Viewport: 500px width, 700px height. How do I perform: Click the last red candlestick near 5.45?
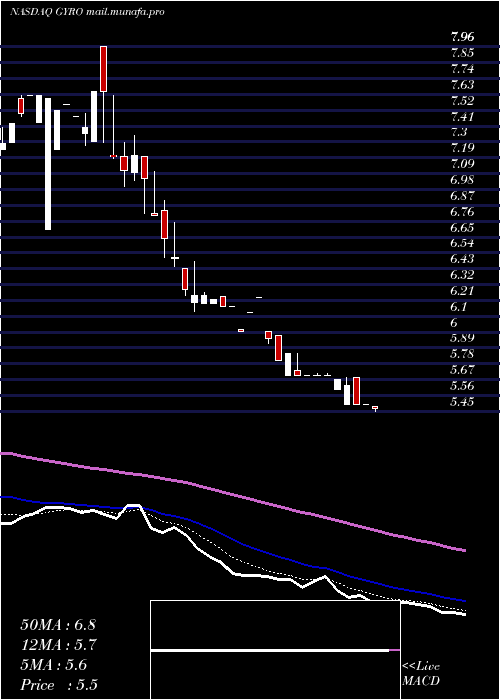click(x=375, y=408)
